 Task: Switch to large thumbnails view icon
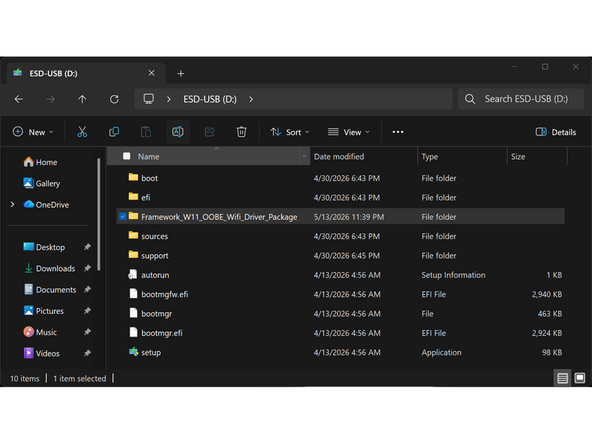click(x=580, y=378)
